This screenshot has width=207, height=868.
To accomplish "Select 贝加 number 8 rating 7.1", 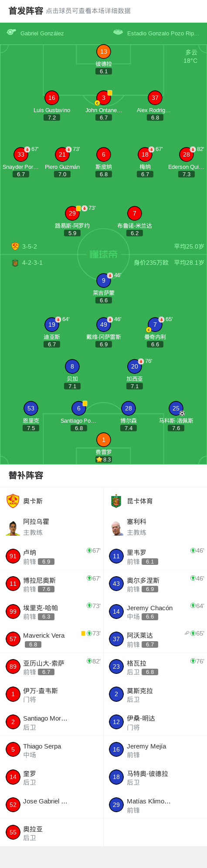I will coord(72,386).
